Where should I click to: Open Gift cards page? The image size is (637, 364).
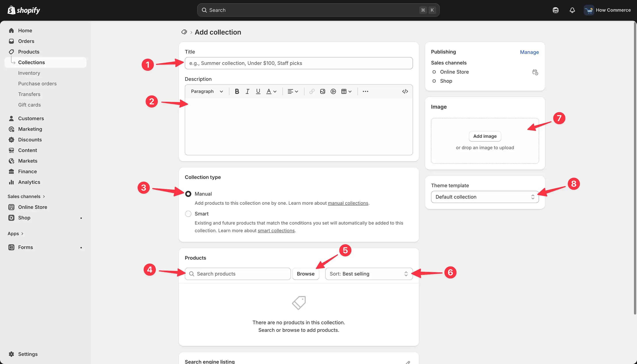(x=29, y=105)
